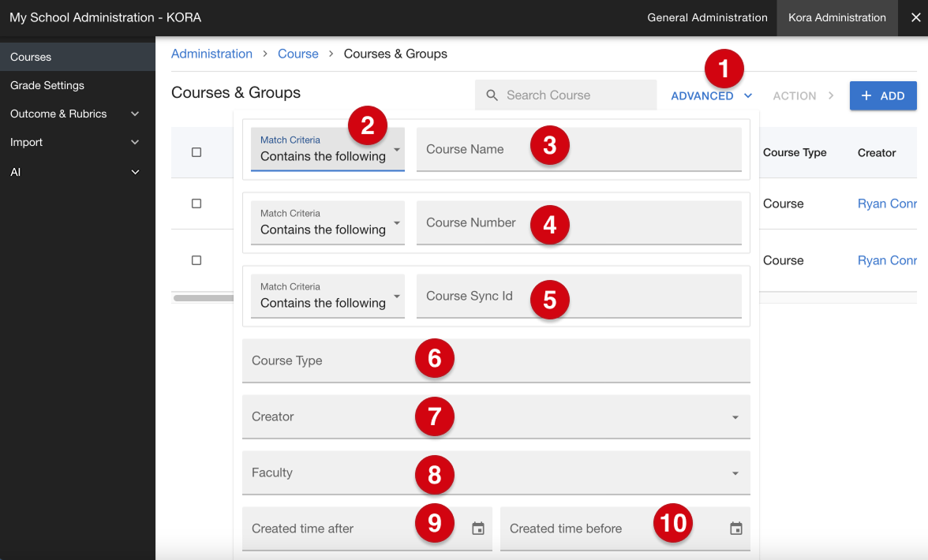Screen dimensions: 928x560
Task: Click into the Course Name field
Action: click(x=579, y=149)
